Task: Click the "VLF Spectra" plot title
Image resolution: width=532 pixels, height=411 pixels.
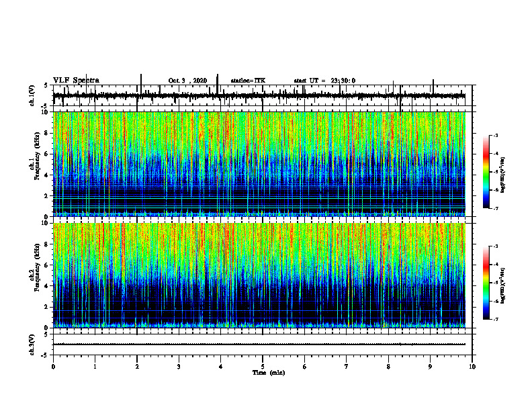Action: pos(76,81)
